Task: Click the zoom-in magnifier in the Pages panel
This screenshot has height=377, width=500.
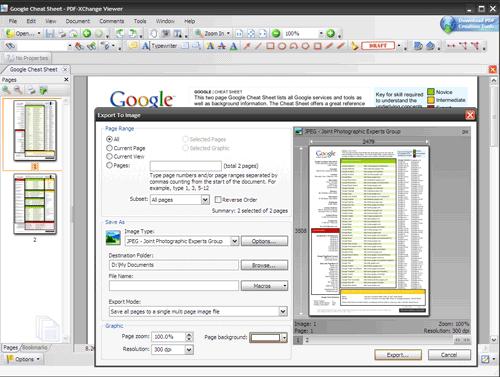Action: point(6,90)
